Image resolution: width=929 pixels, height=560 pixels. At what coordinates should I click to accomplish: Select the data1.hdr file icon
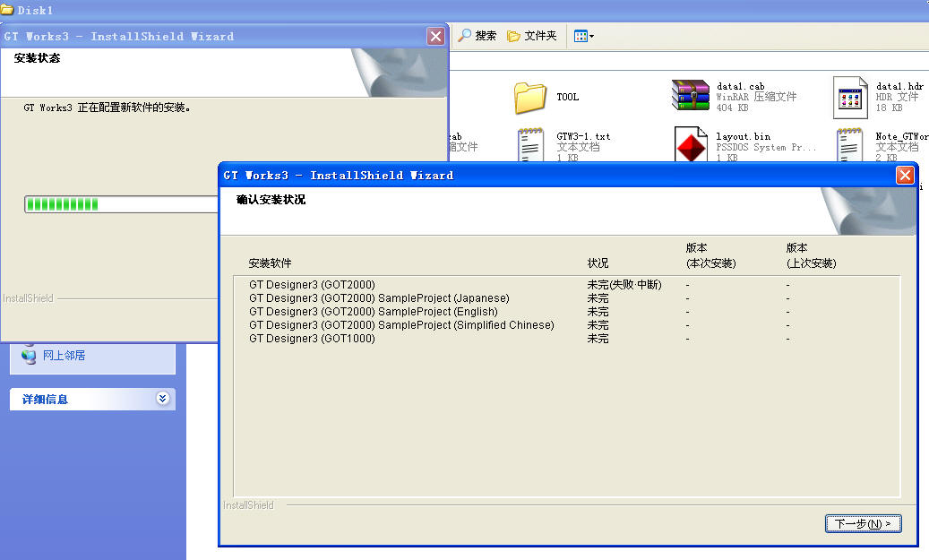[850, 97]
